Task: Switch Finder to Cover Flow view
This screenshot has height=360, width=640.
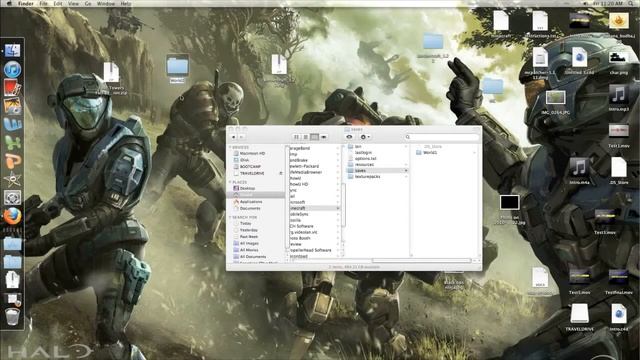Action: pos(324,137)
